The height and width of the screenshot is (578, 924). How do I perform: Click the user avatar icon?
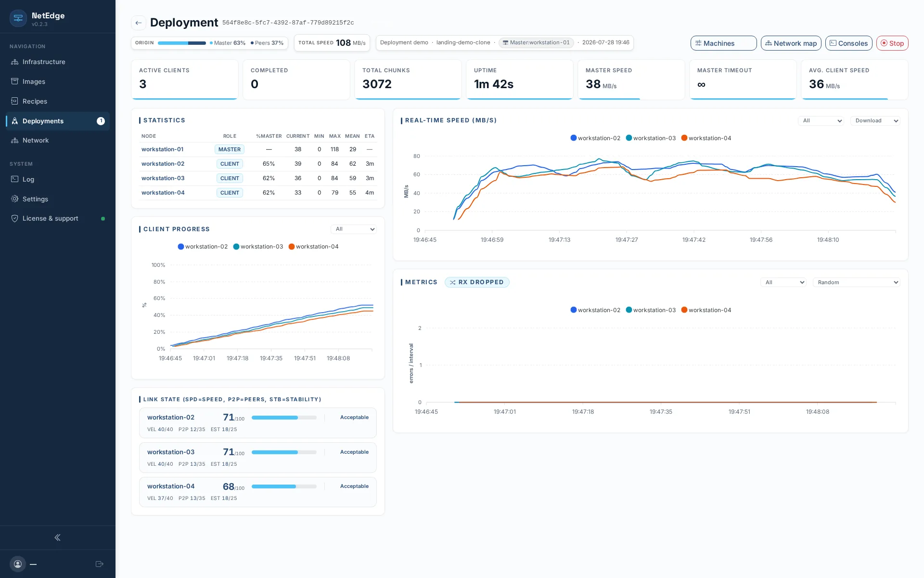pos(18,564)
